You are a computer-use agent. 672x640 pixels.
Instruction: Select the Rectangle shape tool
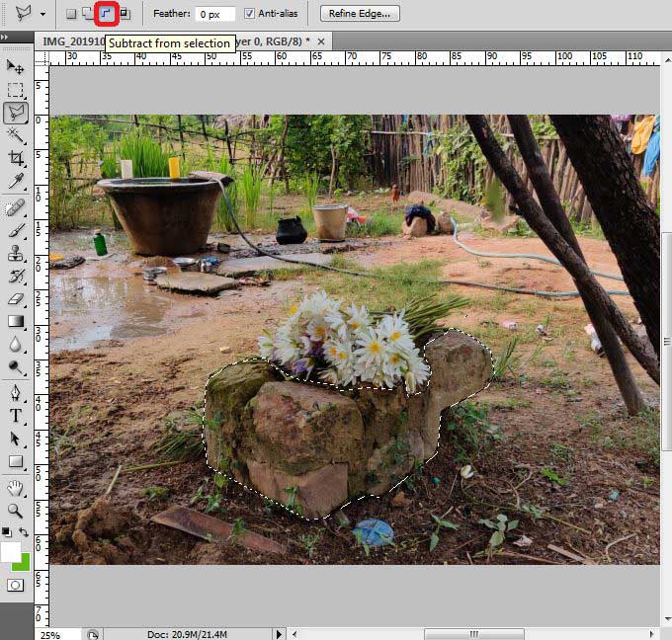coord(16,461)
